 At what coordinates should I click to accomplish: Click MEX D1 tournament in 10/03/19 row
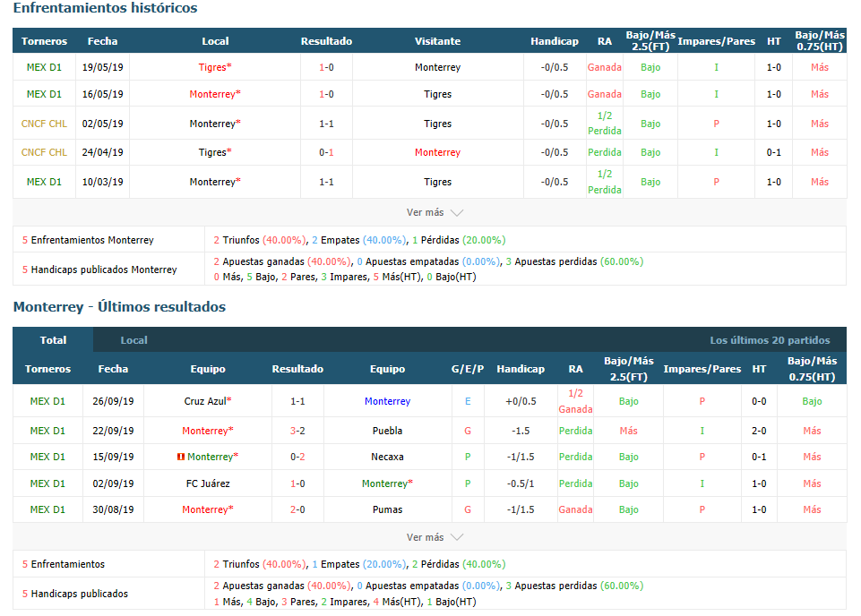click(x=44, y=182)
